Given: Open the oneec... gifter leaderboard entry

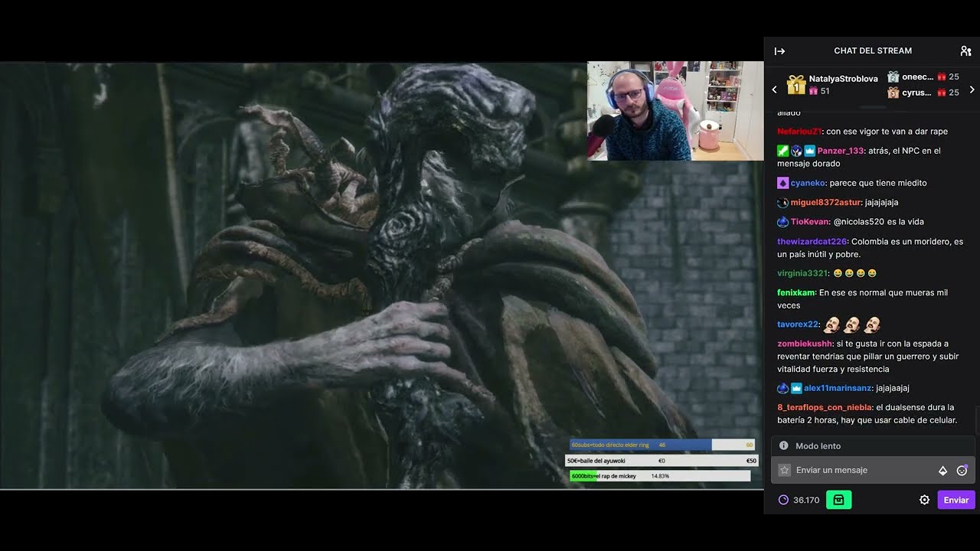Looking at the screenshot, I should tap(923, 77).
